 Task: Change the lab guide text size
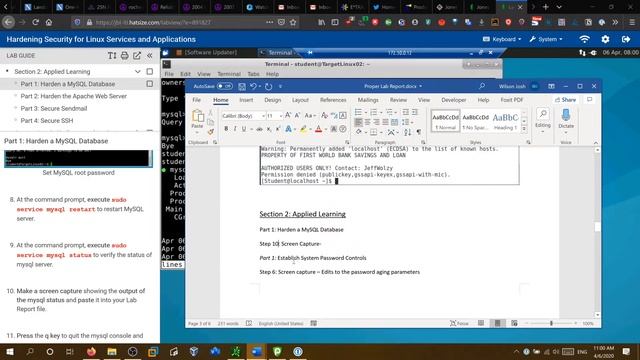tap(112, 56)
